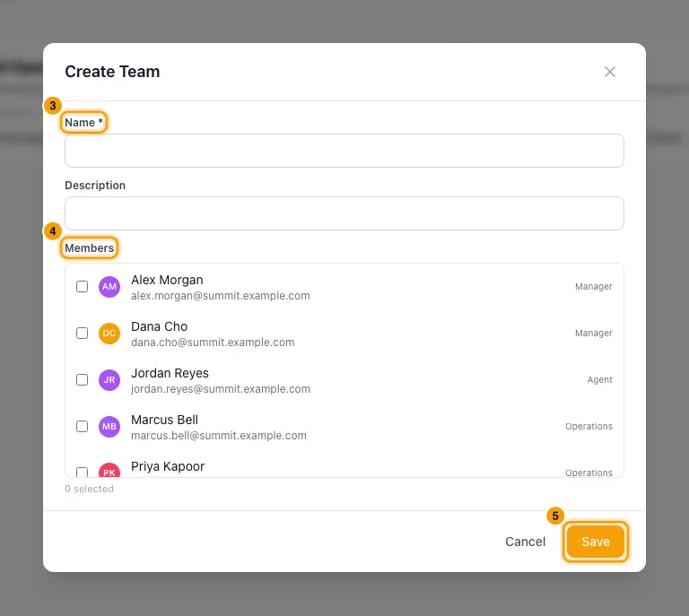Click Operations role next to Marcus Bell
This screenshot has height=616, width=689.
point(589,426)
